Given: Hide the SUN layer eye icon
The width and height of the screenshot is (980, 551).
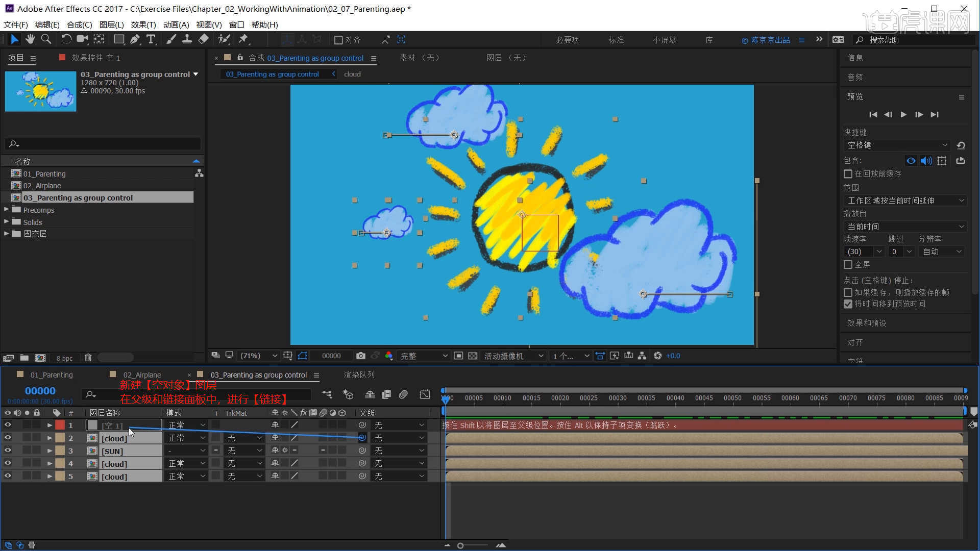Looking at the screenshot, I should click(x=8, y=451).
